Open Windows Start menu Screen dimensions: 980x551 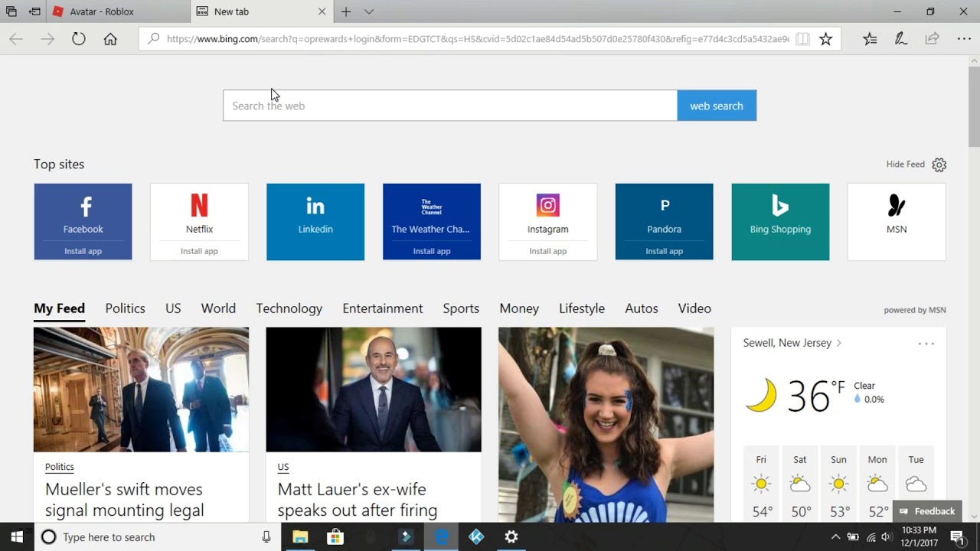[17, 537]
